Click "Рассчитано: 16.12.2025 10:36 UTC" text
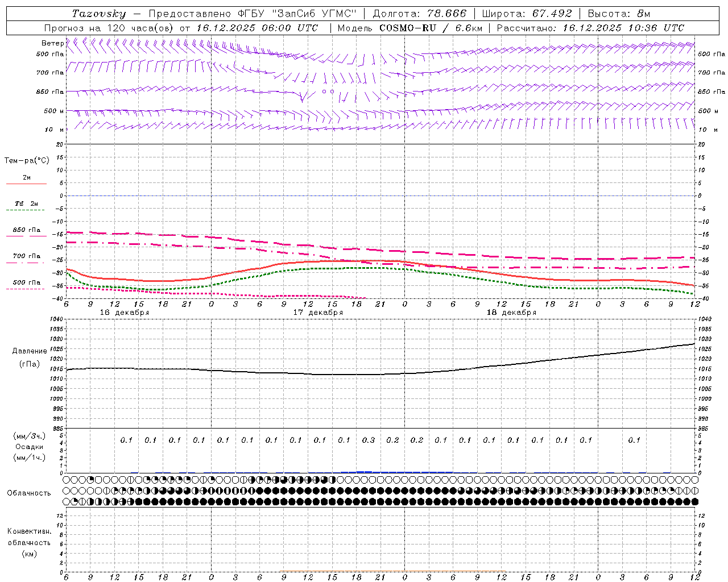 [590, 28]
